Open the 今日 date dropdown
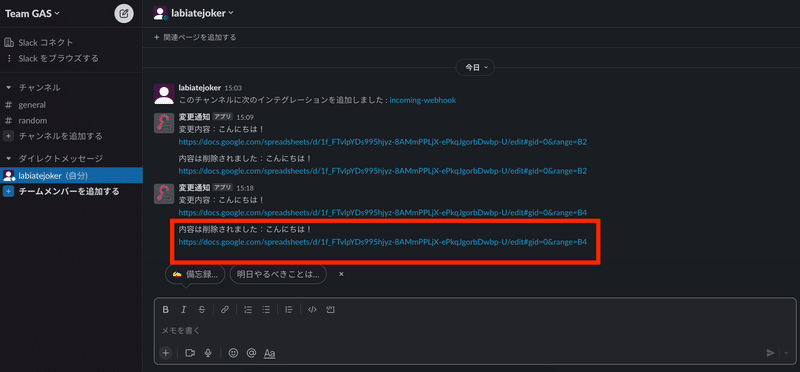 pyautogui.click(x=475, y=67)
